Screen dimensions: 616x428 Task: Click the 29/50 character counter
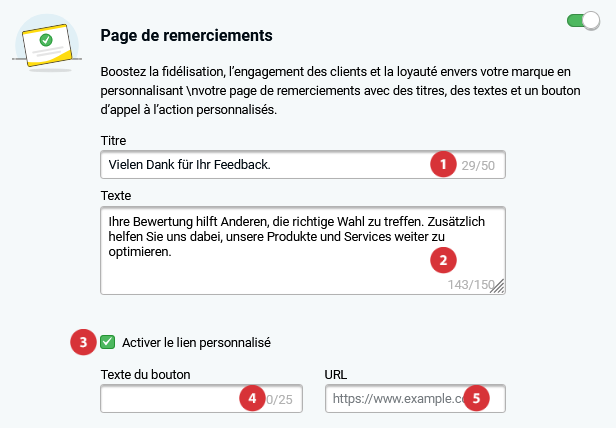pyautogui.click(x=478, y=165)
